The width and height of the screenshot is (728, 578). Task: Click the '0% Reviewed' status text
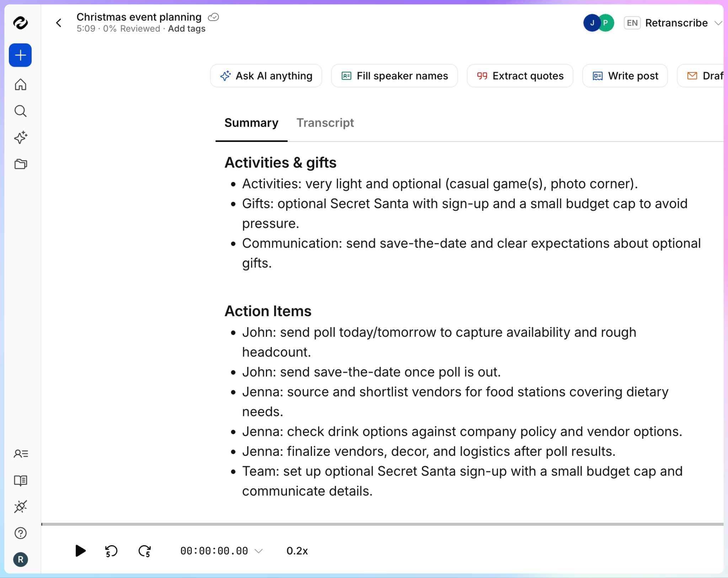click(x=132, y=29)
